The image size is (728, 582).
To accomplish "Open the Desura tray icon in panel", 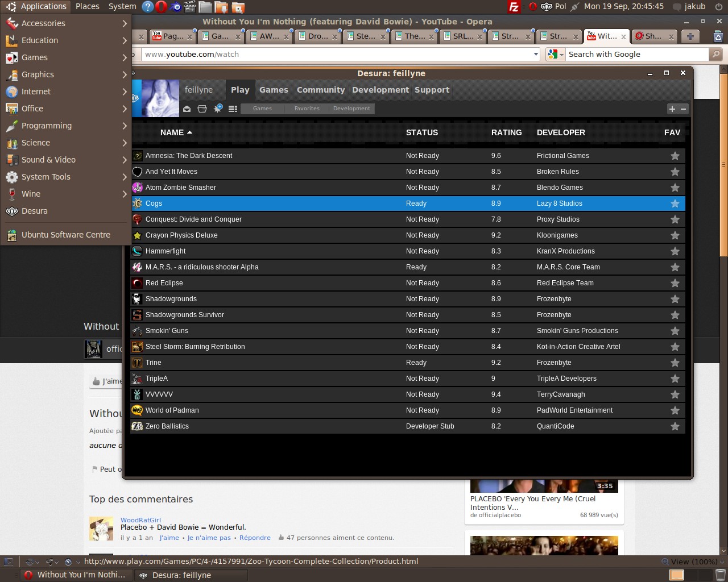I will [547, 7].
